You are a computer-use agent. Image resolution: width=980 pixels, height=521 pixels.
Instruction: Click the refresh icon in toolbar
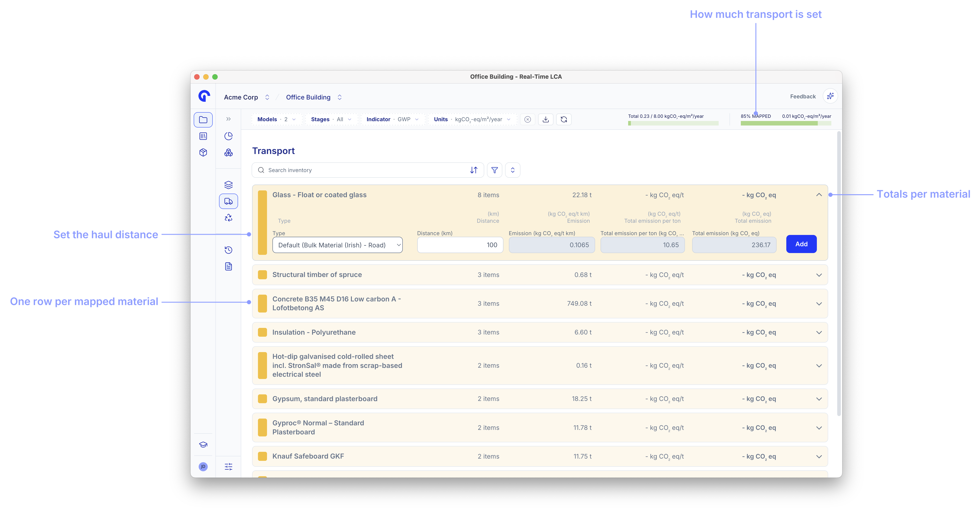point(564,119)
